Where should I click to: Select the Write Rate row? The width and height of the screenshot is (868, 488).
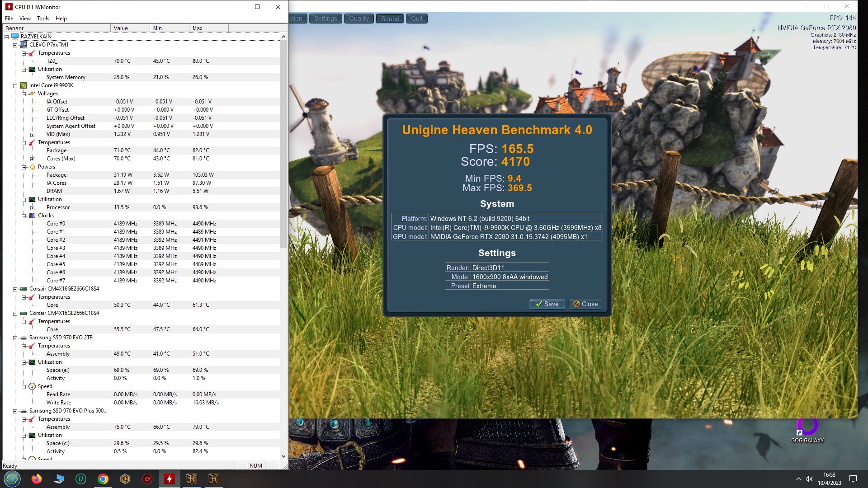point(141,403)
